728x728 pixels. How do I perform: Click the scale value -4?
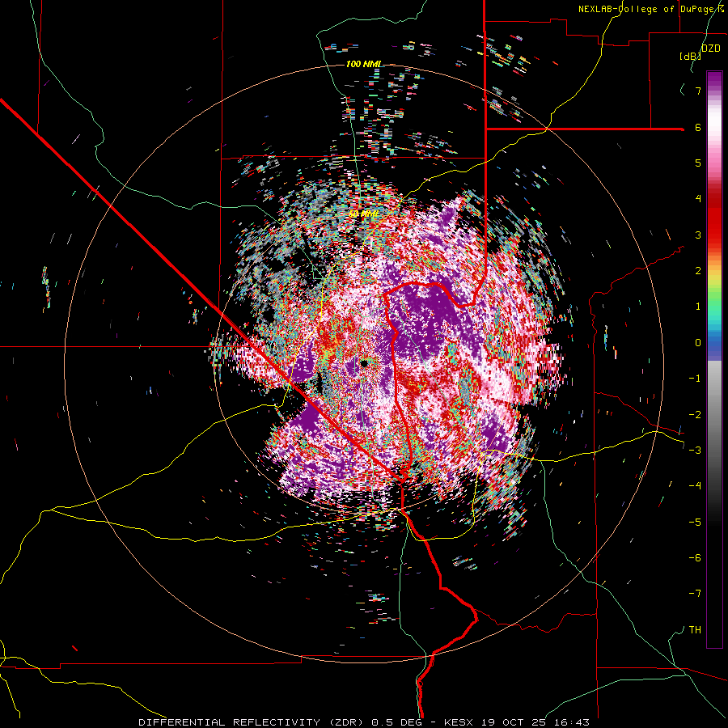tap(695, 486)
